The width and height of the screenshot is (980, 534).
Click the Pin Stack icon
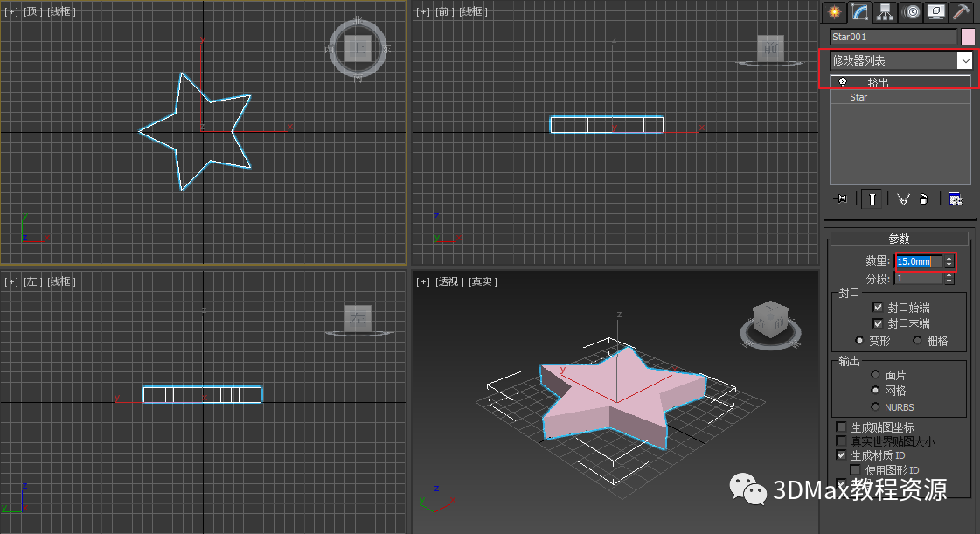pyautogui.click(x=841, y=199)
